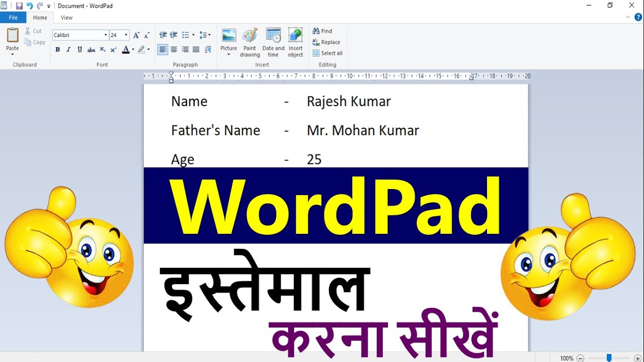Toggle Underline formatting
Screen dimensions: 644x362
79,49
